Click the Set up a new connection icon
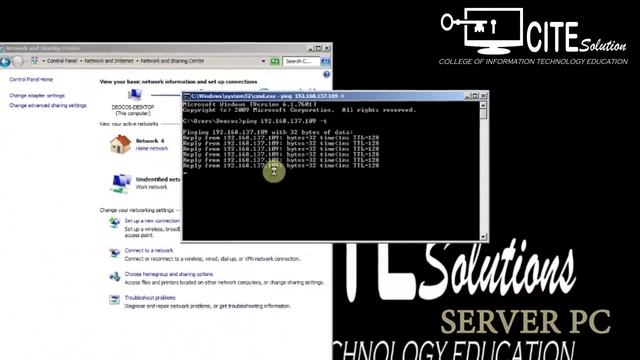Image resolution: width=640 pixels, height=360 pixels. pyautogui.click(x=114, y=223)
